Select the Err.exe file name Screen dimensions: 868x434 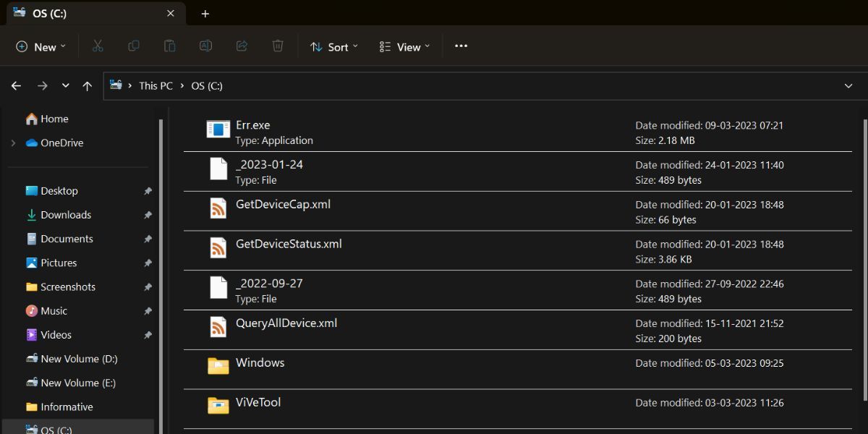(252, 125)
